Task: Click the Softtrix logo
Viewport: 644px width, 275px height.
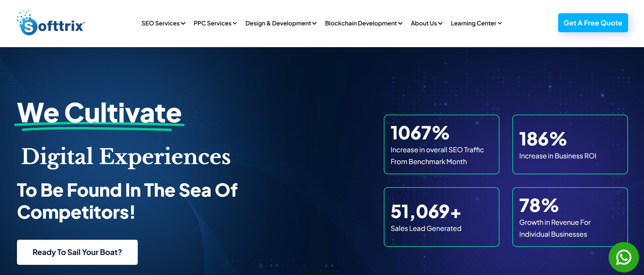Action: coord(51,23)
